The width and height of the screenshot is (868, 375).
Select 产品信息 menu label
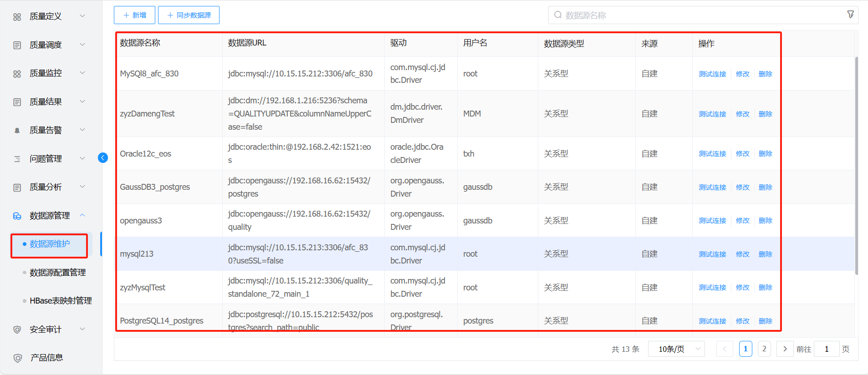tap(46, 358)
